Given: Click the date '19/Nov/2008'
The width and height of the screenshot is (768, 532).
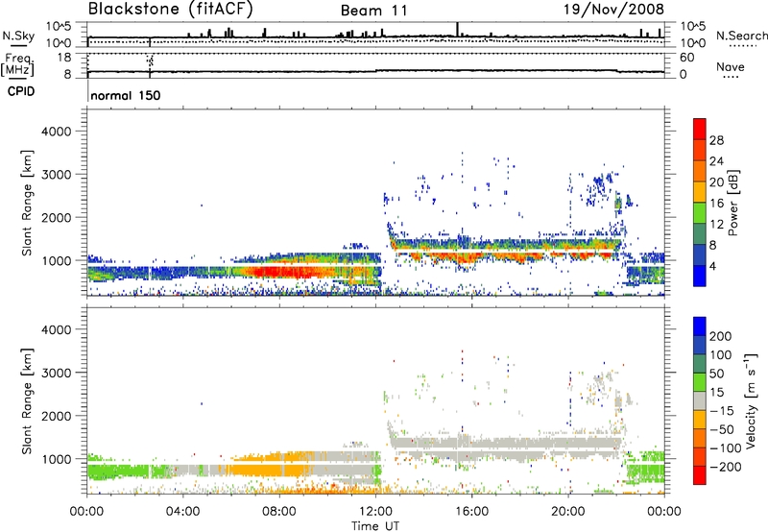Looking at the screenshot, I should tap(613, 10).
